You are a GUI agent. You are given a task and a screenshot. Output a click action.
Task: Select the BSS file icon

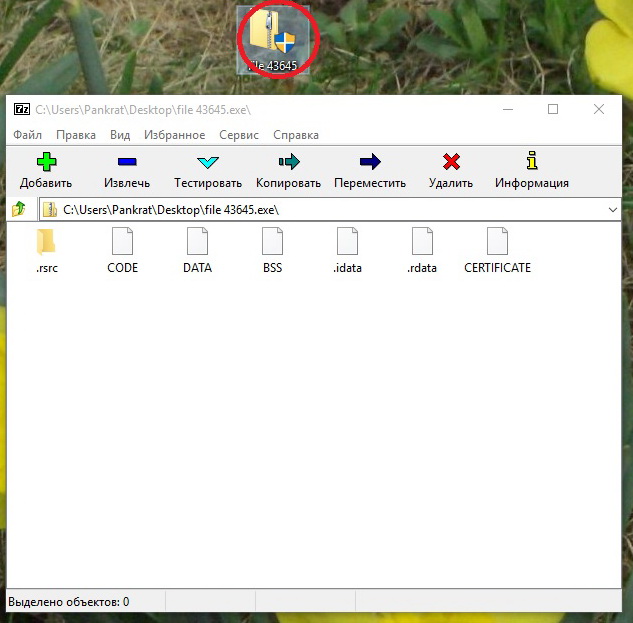(272, 241)
